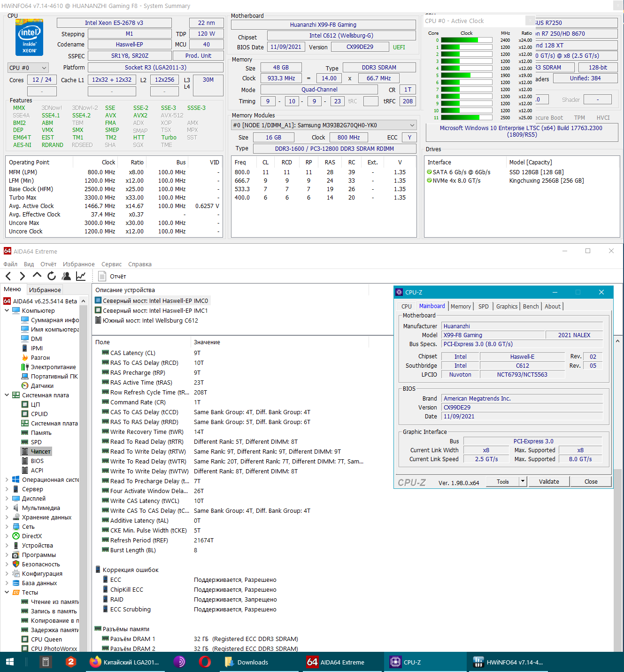The width and height of the screenshot is (624, 672).
Task: Expand the Дисплей tree node
Action: (x=7, y=498)
